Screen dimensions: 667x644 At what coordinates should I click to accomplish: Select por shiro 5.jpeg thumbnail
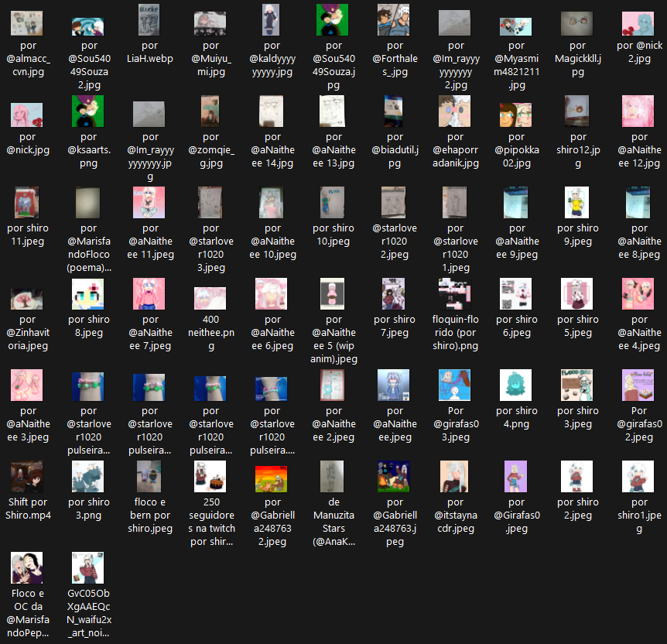click(x=576, y=294)
